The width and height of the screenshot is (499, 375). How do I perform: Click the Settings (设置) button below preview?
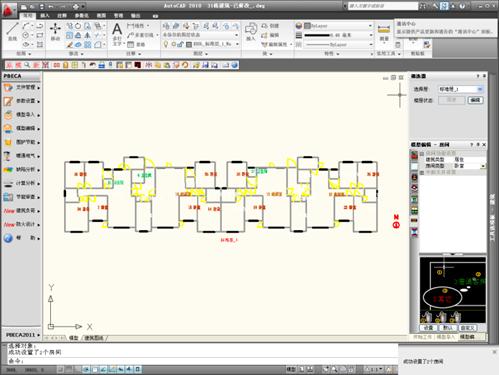[x=428, y=328]
